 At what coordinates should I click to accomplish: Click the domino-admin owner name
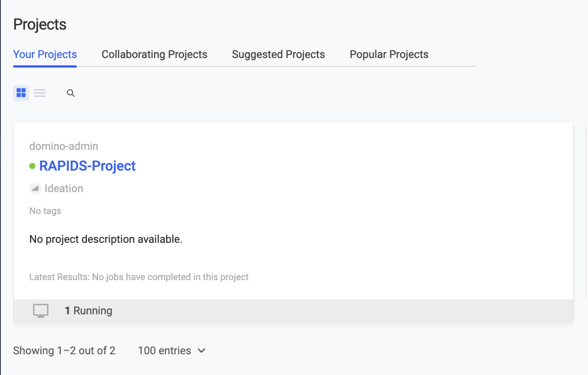point(63,146)
